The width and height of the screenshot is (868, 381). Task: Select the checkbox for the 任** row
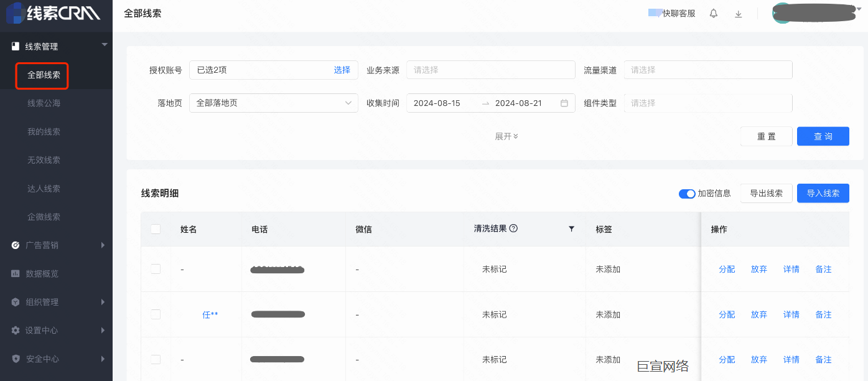[156, 314]
